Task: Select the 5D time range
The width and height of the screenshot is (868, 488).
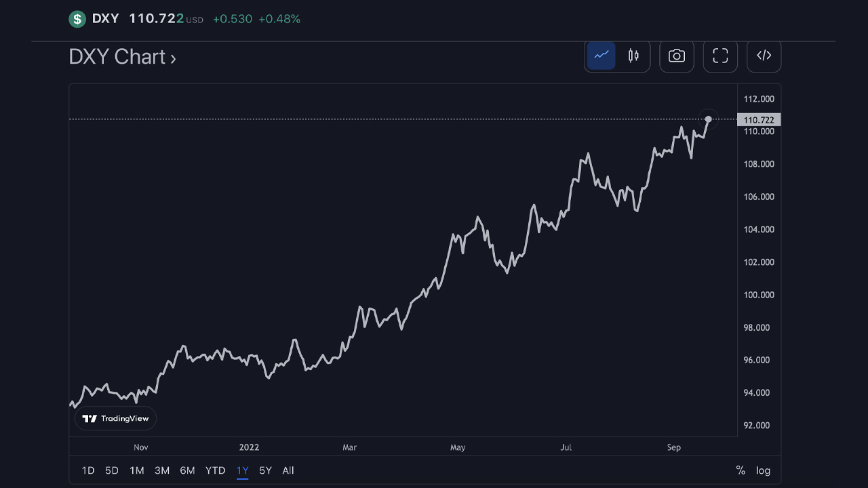Action: pyautogui.click(x=112, y=470)
